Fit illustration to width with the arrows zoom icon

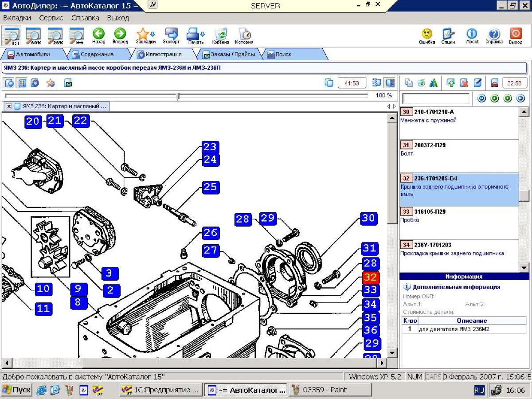(77, 35)
